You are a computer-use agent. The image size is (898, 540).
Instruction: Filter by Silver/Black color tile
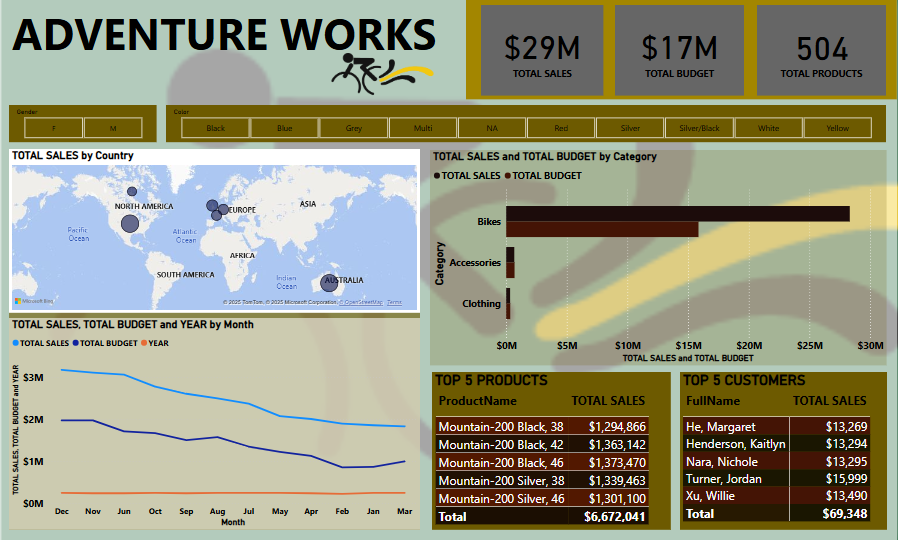tap(699, 128)
